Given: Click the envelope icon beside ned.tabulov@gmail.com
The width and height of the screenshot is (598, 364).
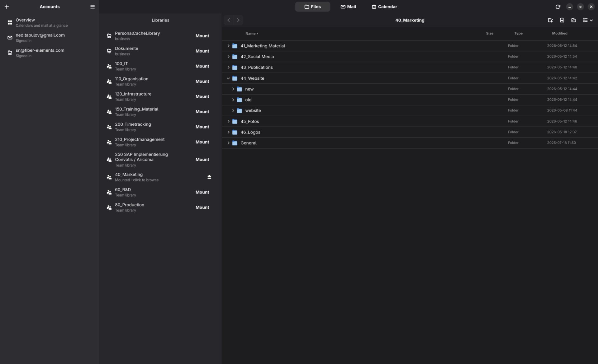Looking at the screenshot, I should 10,38.
